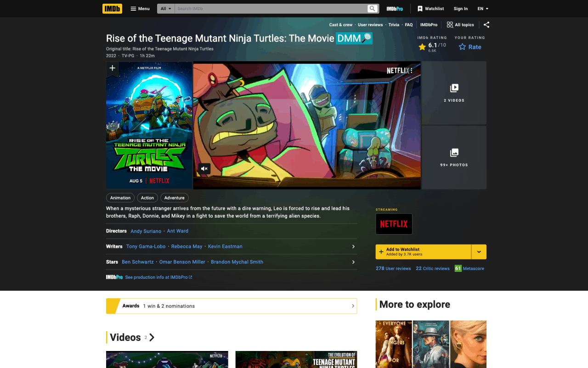Image resolution: width=588 pixels, height=368 pixels.
Task: Rate this movie with the star
Action: point(470,47)
